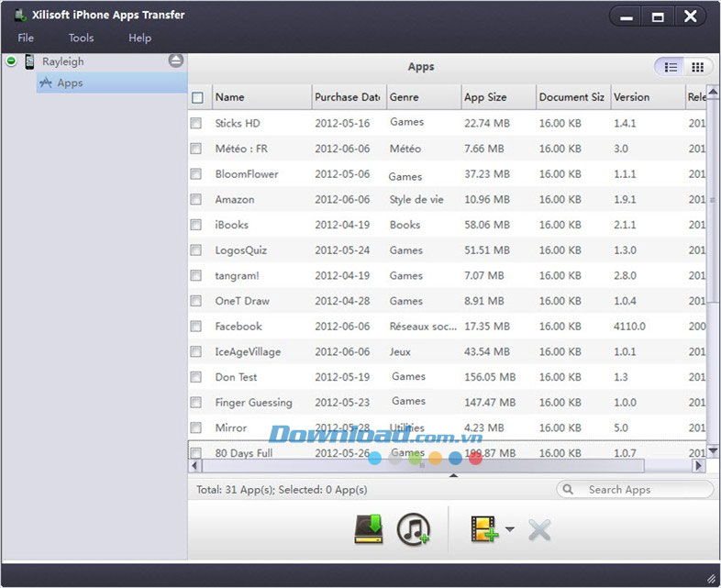Viewport: 721px width, 588px height.
Task: Minimize the Xilisoft window
Action: click(x=627, y=17)
